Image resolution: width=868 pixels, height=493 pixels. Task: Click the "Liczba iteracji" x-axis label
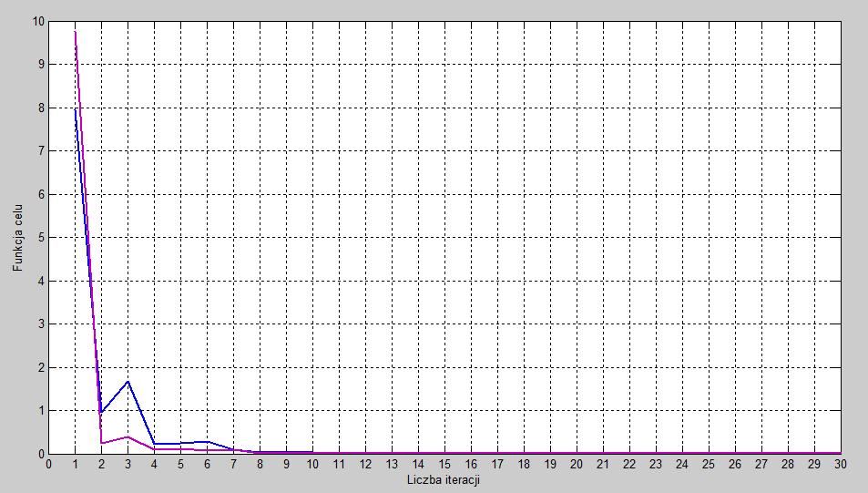[x=443, y=479]
